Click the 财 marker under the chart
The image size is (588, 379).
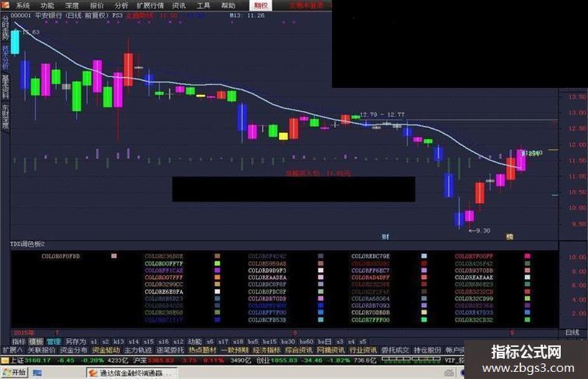385,236
